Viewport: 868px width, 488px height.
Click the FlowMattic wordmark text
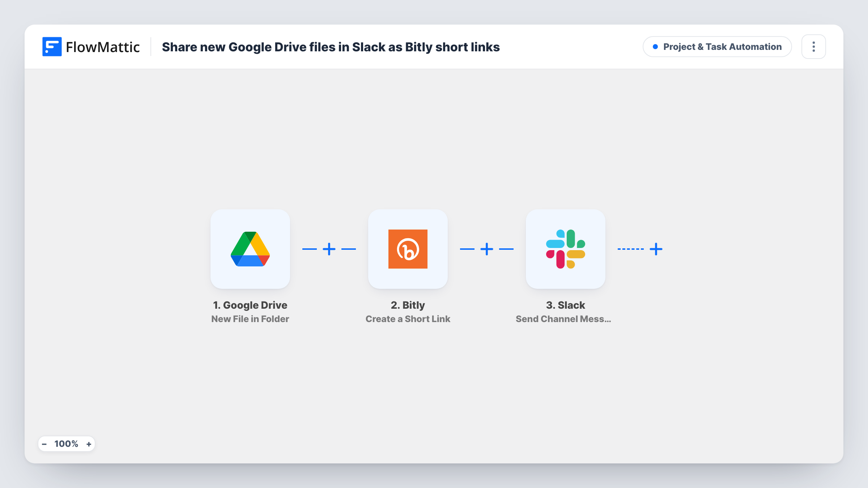click(x=103, y=47)
